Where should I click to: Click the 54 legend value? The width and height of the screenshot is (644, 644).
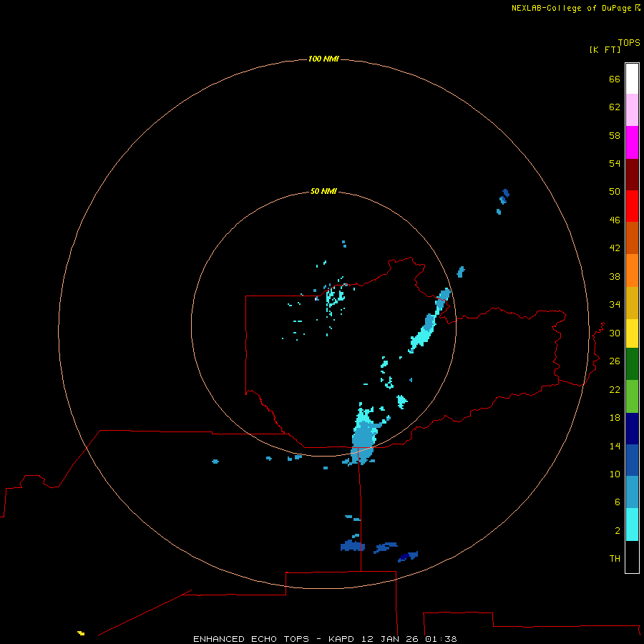tap(615, 163)
